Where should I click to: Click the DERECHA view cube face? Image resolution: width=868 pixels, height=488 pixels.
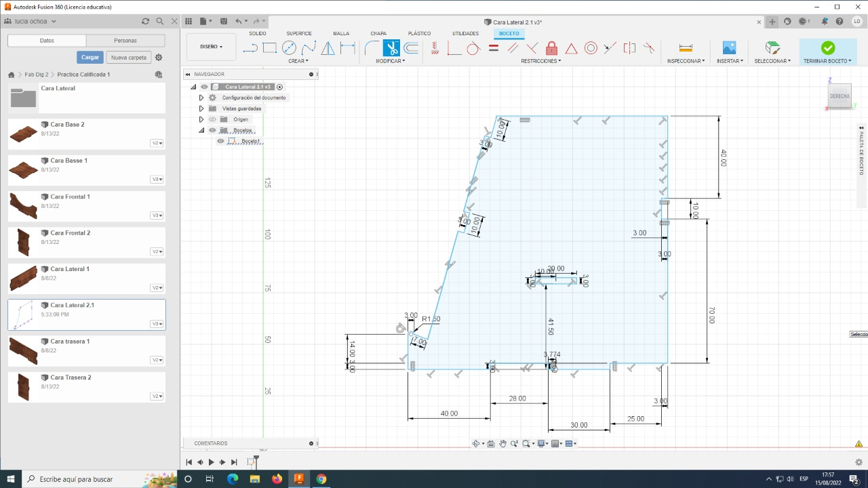pyautogui.click(x=840, y=96)
